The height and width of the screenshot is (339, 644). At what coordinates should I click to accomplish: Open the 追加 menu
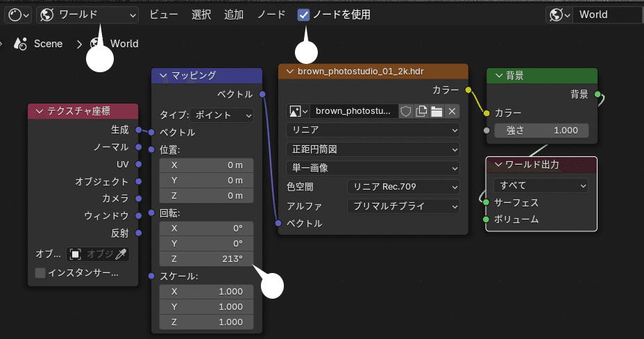coord(234,15)
